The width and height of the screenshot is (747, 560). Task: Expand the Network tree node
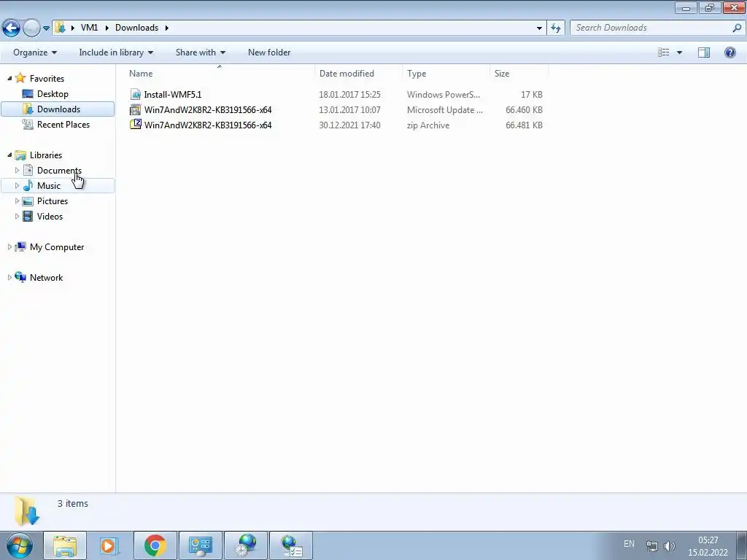pos(9,277)
